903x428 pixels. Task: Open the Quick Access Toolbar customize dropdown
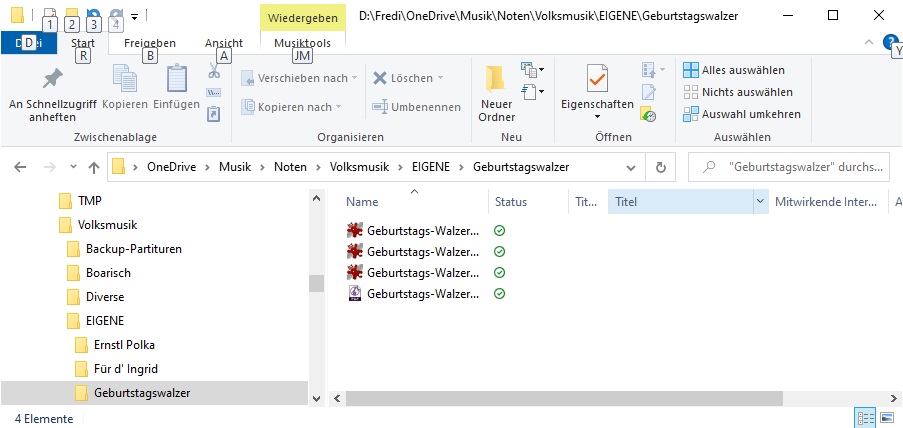click(134, 16)
